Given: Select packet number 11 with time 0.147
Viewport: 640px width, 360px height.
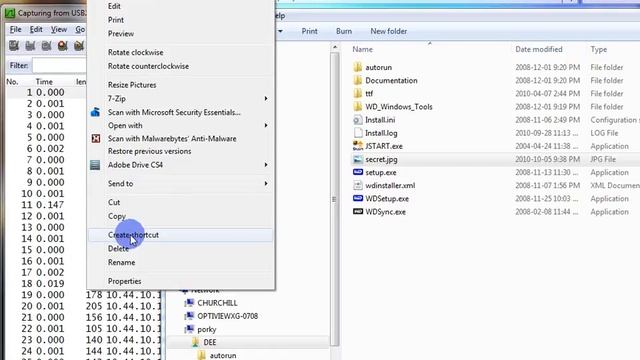Looking at the screenshot, I should click(46, 205).
